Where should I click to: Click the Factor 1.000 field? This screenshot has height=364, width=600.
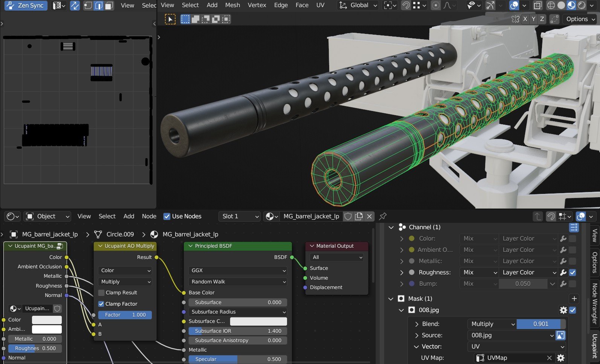[125, 315]
